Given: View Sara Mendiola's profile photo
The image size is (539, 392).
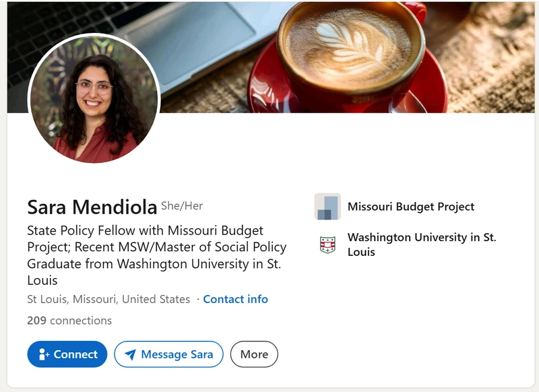Looking at the screenshot, I should pyautogui.click(x=94, y=98).
